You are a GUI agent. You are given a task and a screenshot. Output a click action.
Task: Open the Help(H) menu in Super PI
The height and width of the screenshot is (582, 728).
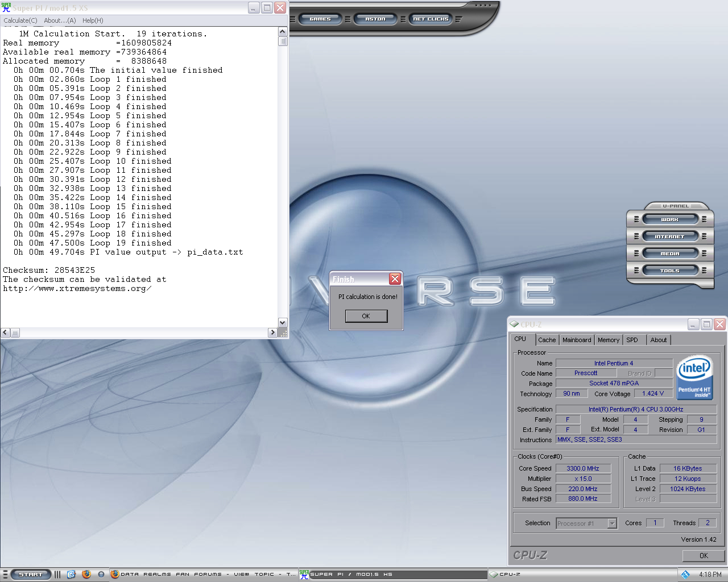pyautogui.click(x=93, y=20)
